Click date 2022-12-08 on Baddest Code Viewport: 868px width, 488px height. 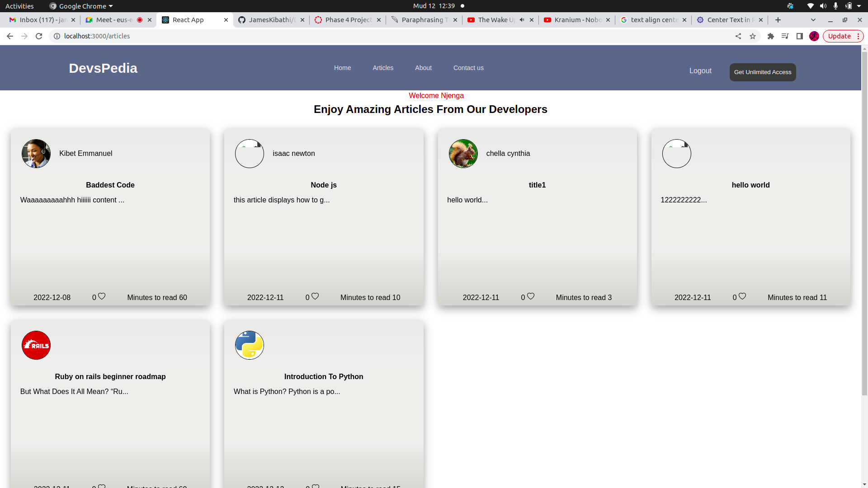pyautogui.click(x=52, y=298)
